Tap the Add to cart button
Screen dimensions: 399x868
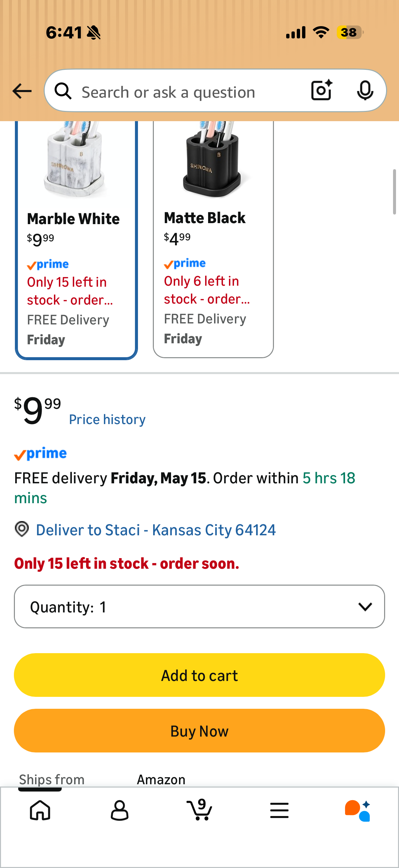(x=199, y=675)
